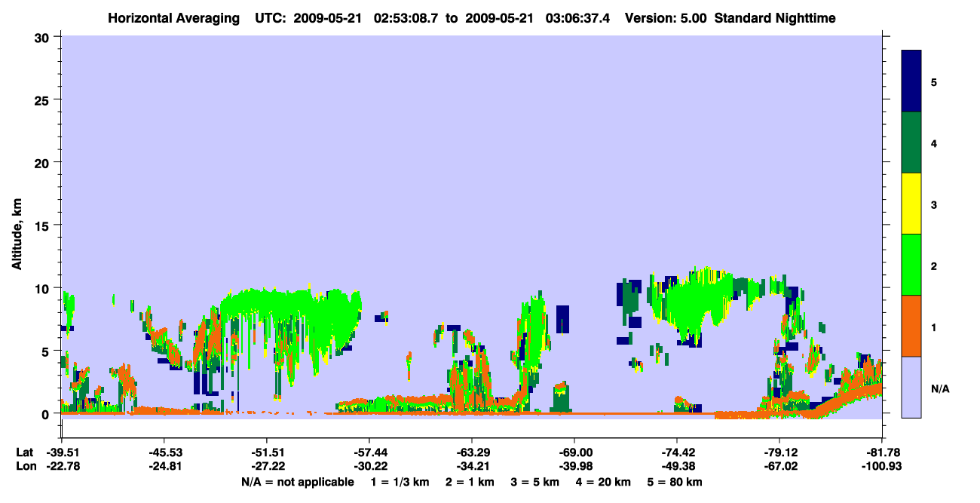Click the dark green colorbar segment labeled 4
The image size is (980, 503).
coord(911,143)
